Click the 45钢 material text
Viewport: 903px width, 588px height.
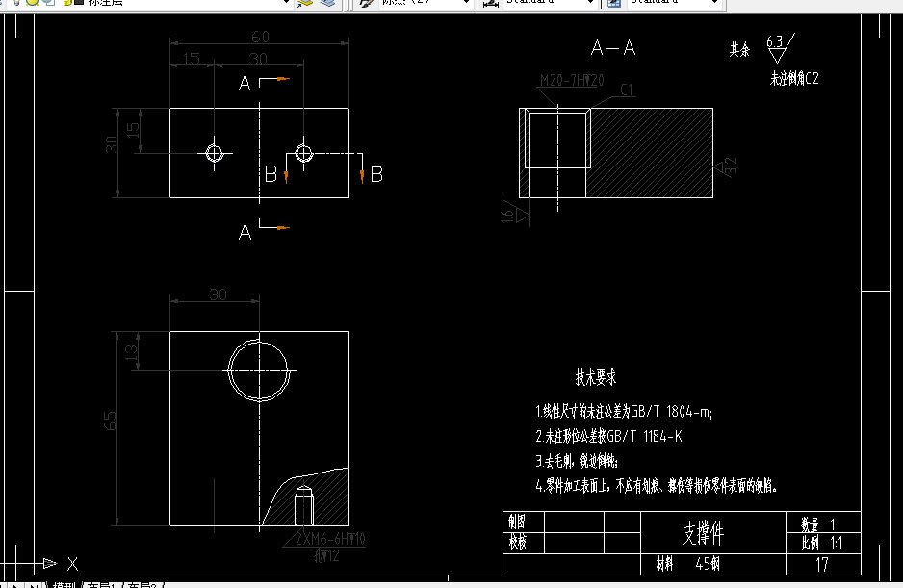[x=708, y=564]
